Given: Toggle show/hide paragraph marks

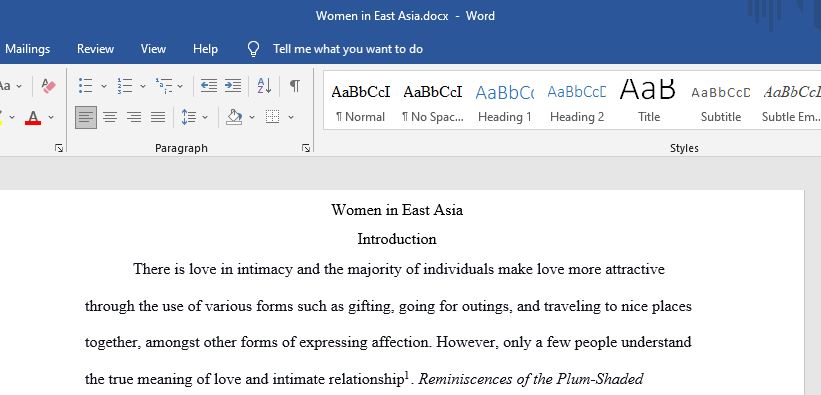Looking at the screenshot, I should 295,86.
